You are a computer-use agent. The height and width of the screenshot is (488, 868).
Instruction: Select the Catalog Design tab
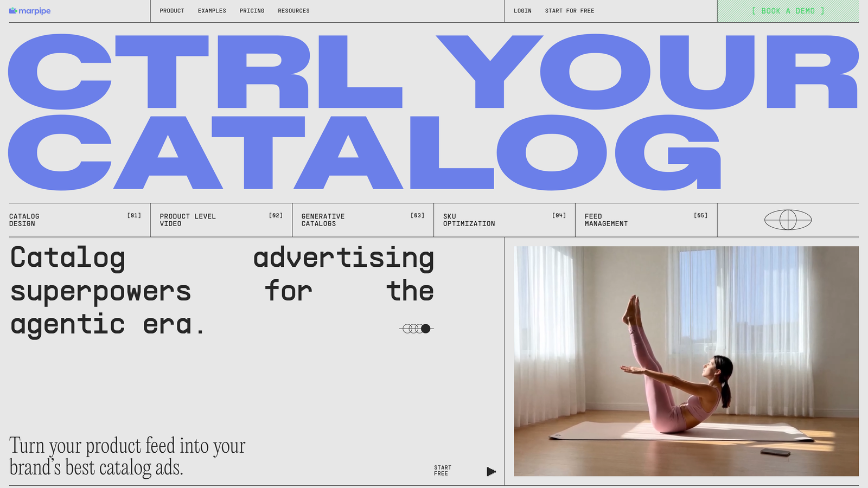(75, 220)
